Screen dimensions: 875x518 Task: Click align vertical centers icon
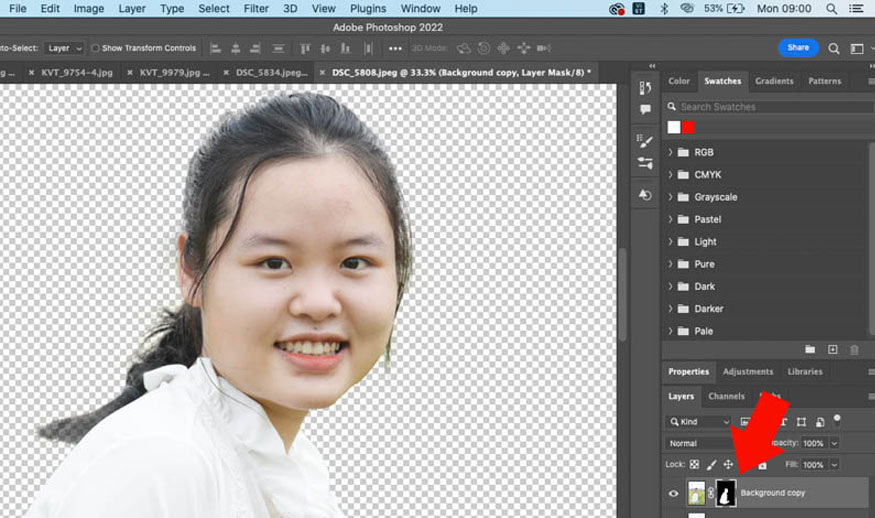click(325, 49)
